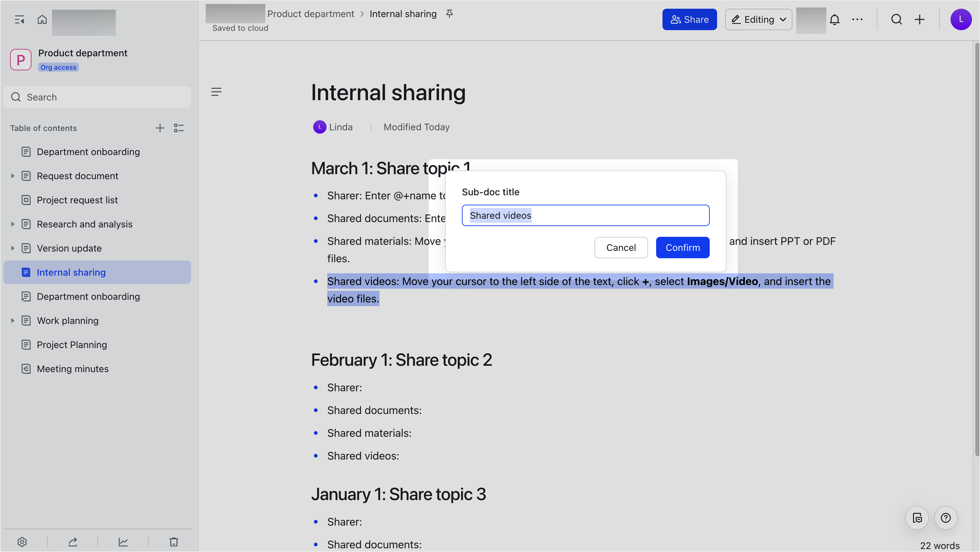Expand the Version update node

tap(12, 248)
